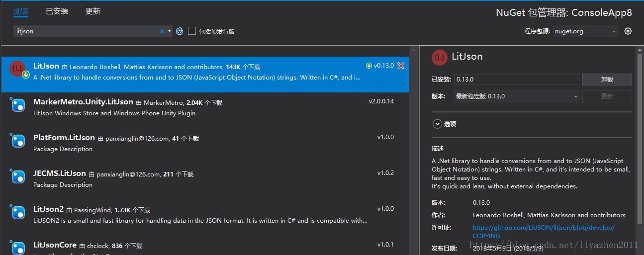Click the NuGet package manager ConsoleApp8 title
644x255 pixels.
(563, 13)
